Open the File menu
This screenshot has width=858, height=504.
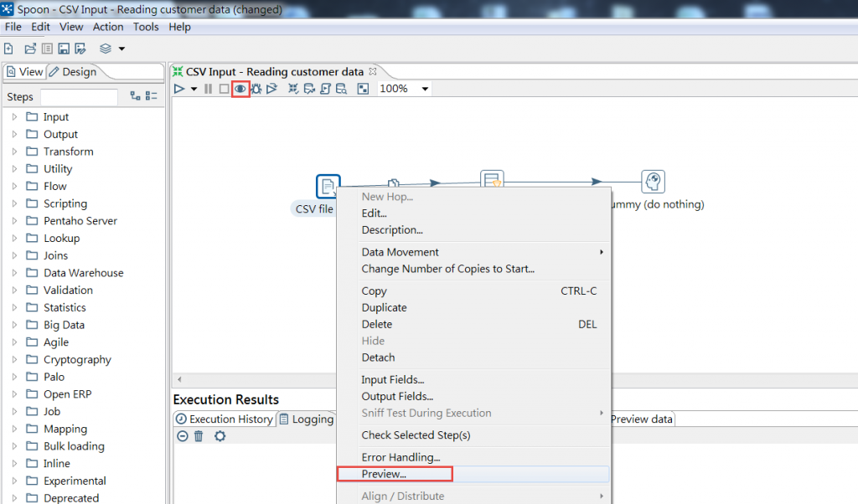coord(13,27)
